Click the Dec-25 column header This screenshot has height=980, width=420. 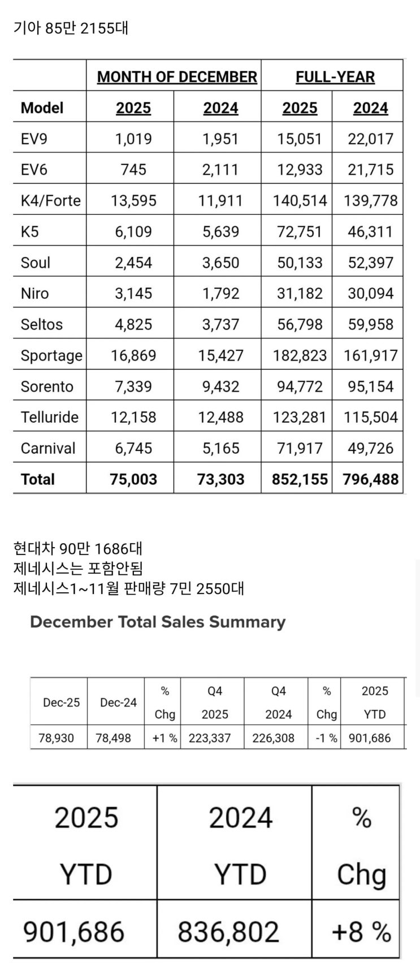coord(62,703)
